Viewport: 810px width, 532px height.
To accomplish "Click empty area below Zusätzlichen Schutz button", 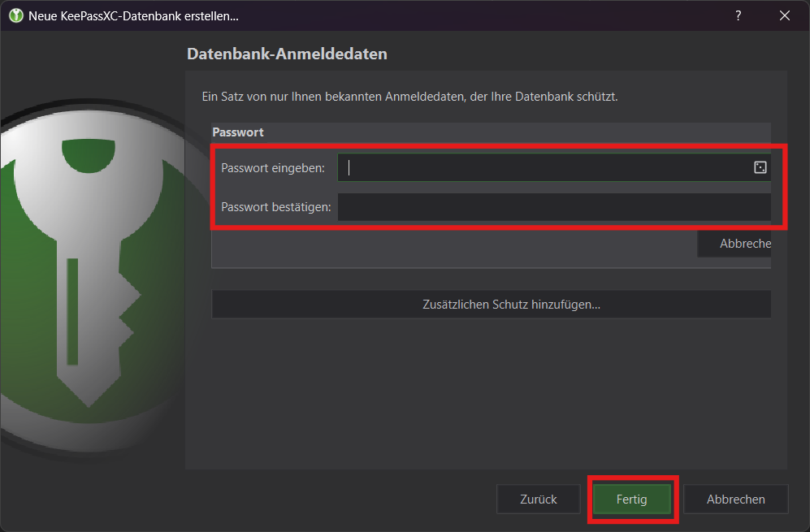I will (x=487, y=390).
